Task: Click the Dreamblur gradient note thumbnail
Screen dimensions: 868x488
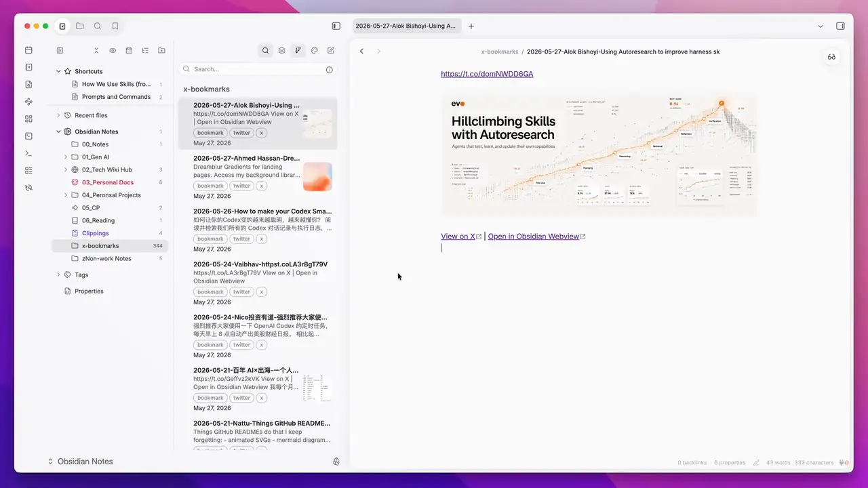Action: point(317,177)
